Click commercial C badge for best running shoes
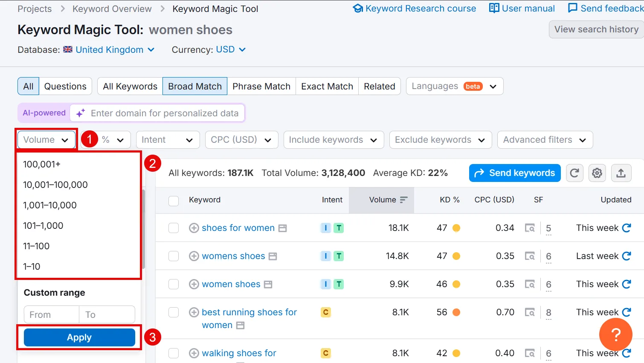The height and width of the screenshot is (363, 644). click(x=326, y=312)
